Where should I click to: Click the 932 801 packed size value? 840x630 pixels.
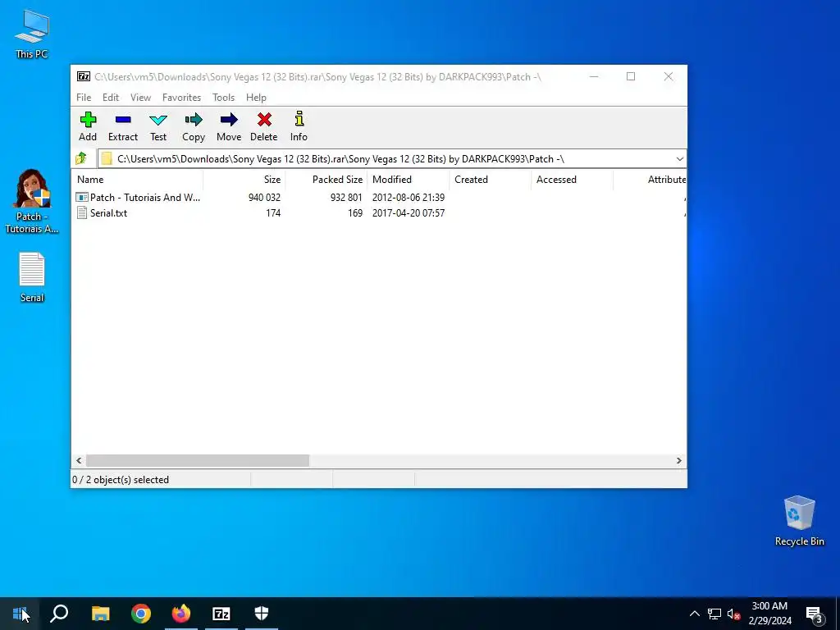click(346, 198)
